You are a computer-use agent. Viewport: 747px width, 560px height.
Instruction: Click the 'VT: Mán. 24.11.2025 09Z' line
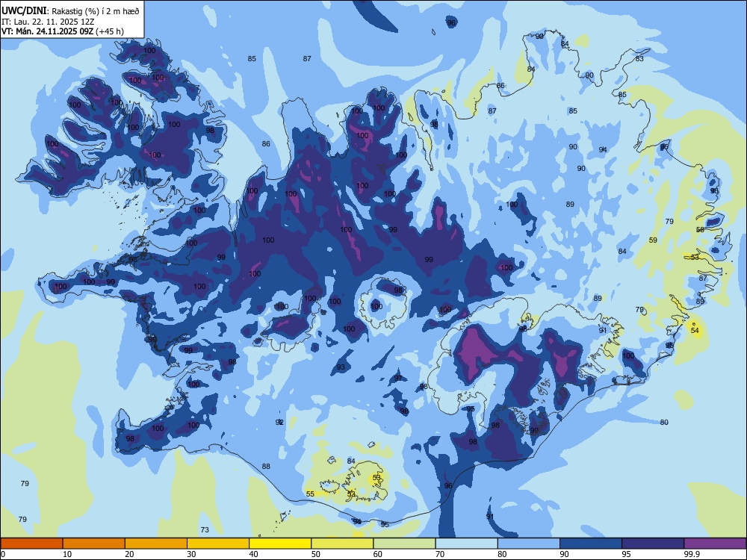[x=48, y=31]
